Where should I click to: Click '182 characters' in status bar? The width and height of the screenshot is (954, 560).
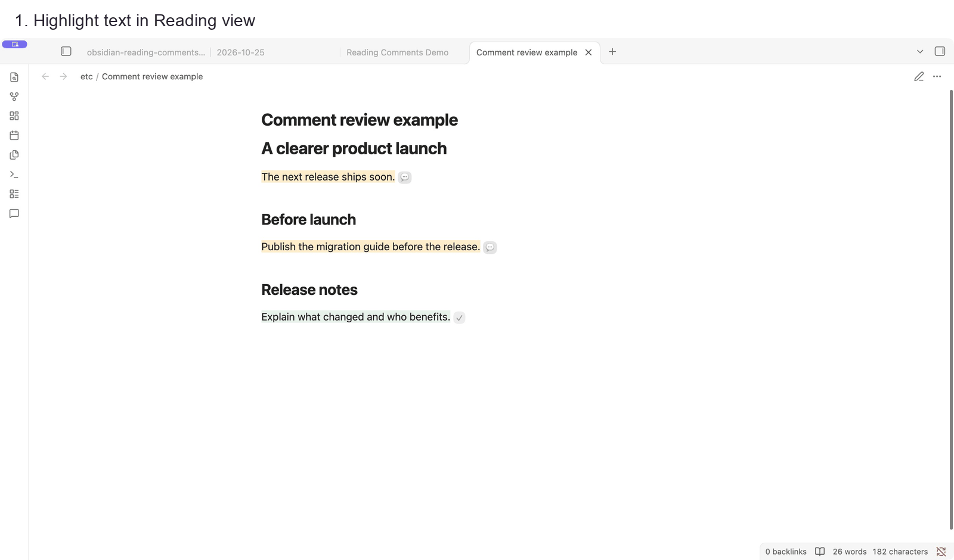coord(900,552)
